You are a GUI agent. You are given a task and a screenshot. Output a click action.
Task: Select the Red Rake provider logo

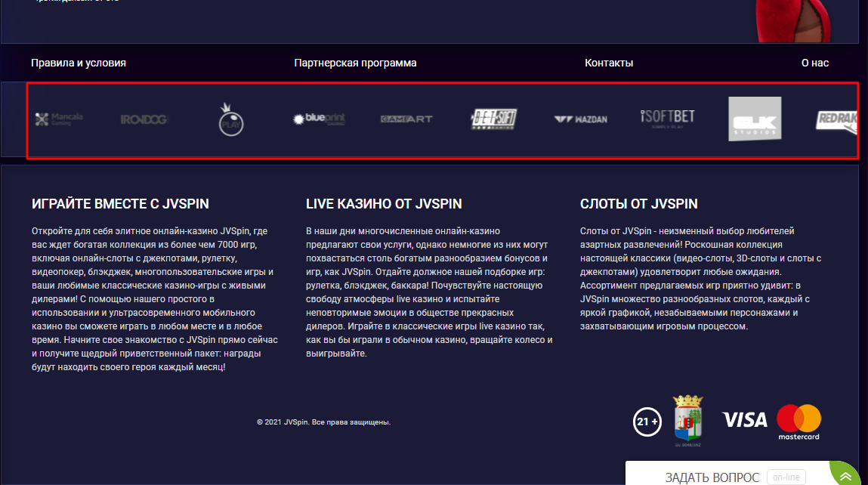point(837,121)
